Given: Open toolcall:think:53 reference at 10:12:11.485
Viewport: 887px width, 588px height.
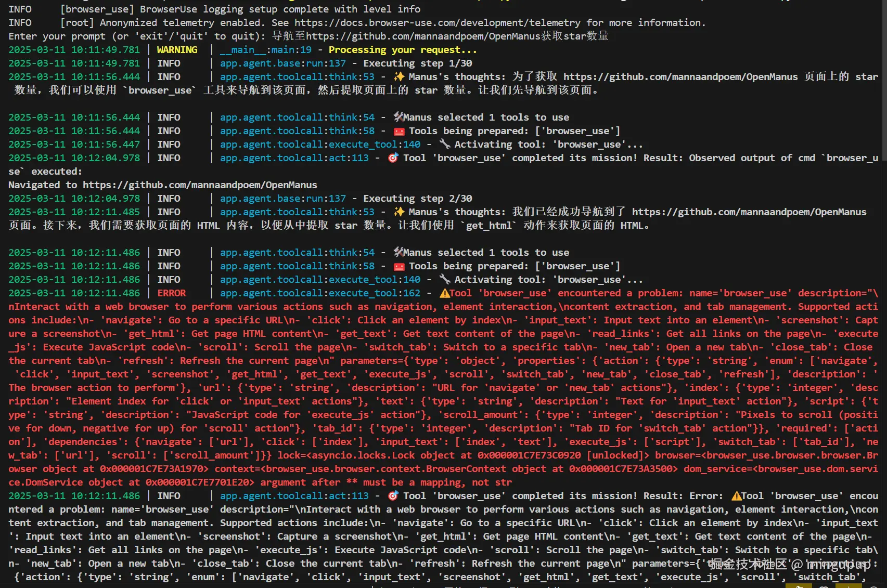Looking at the screenshot, I should [297, 212].
